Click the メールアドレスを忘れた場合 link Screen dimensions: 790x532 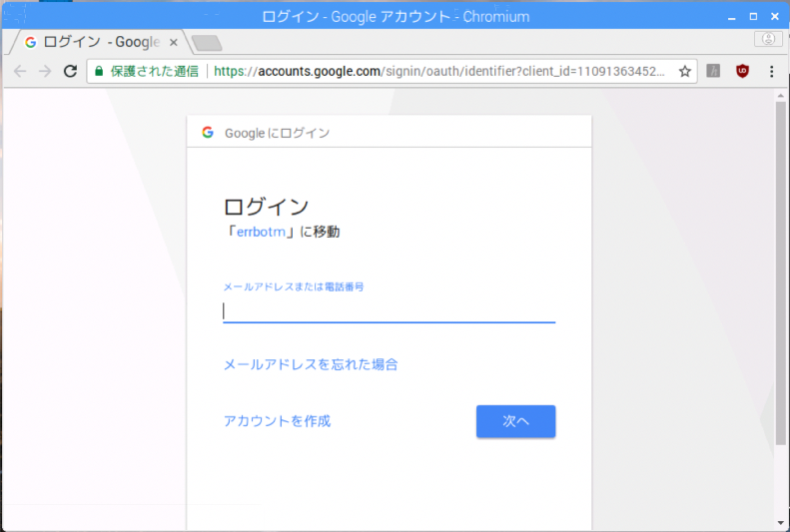click(x=311, y=364)
